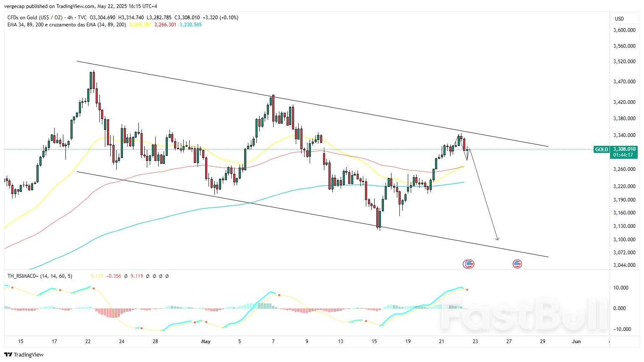Toggle the 01:44:17 countdown under the price label

pyautogui.click(x=623, y=155)
